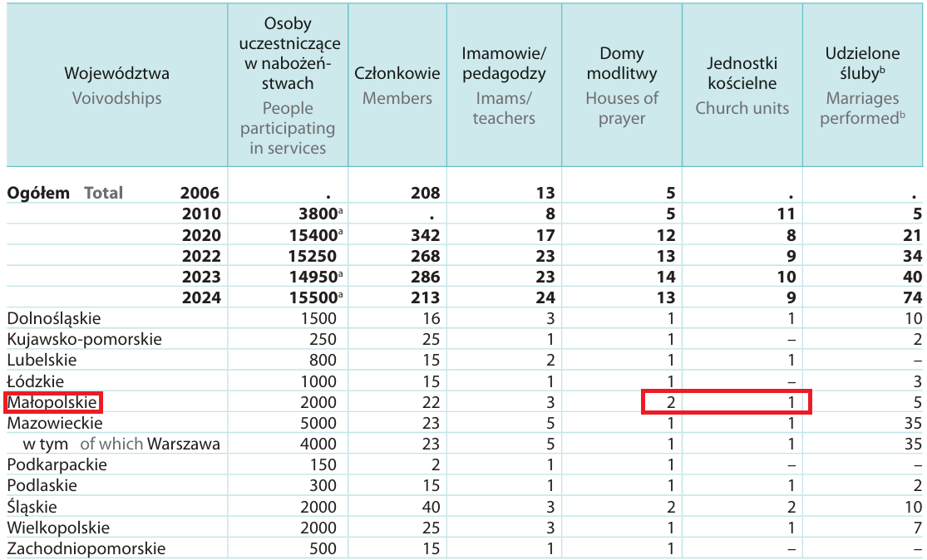The image size is (927, 560).
Task: Click the Kujawsko-pomorskie row label
Action: 85,339
